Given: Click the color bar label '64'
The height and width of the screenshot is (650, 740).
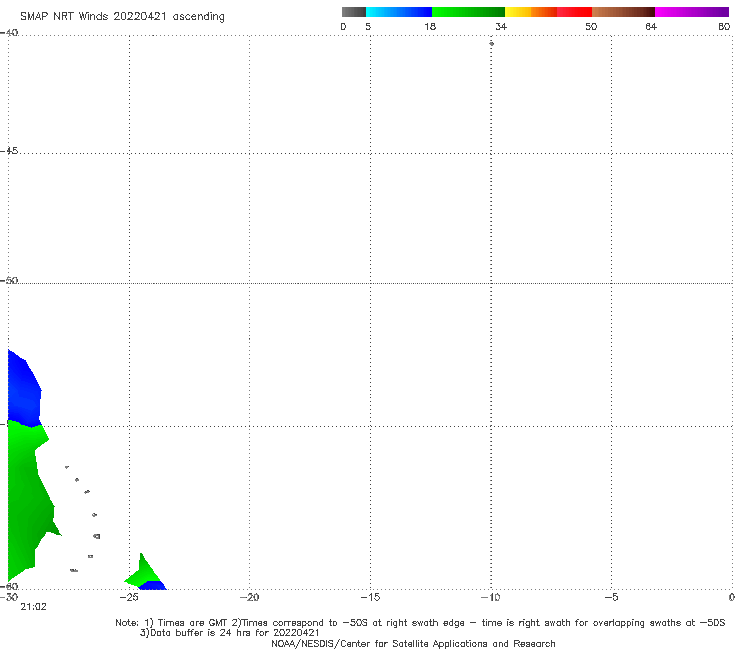Looking at the screenshot, I should pyautogui.click(x=651, y=26).
